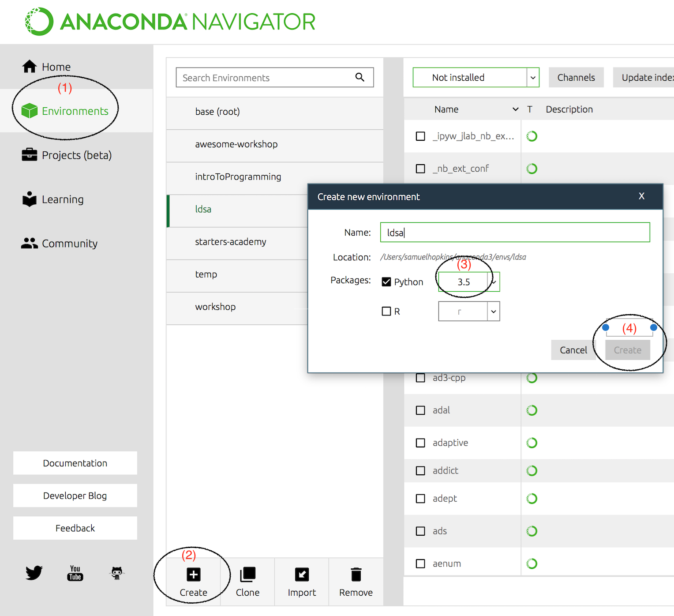Open the R version dropdown
Viewport: 674px width, 616px height.
(469, 311)
